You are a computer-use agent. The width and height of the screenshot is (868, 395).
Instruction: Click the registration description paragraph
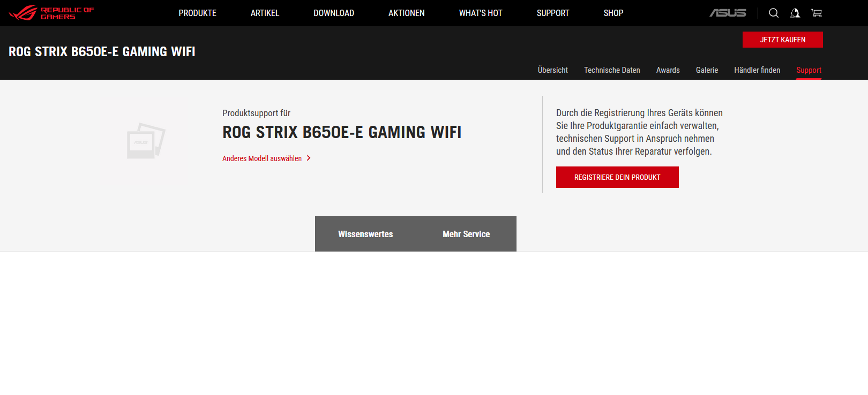(639, 132)
